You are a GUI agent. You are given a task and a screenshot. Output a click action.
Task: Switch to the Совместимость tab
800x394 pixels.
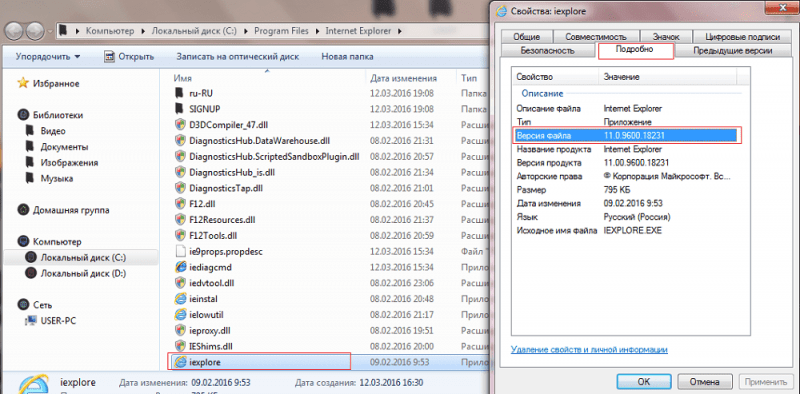pos(595,37)
